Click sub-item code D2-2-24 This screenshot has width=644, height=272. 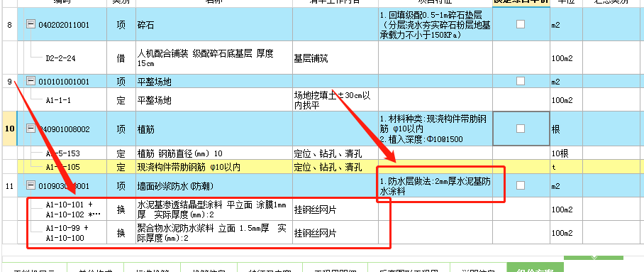click(60, 58)
